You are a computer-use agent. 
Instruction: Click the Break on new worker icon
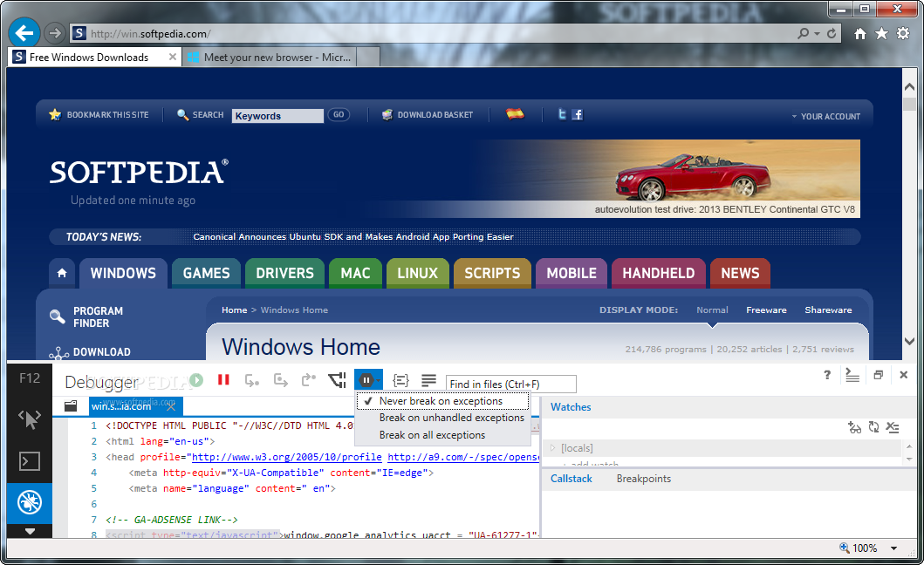click(337, 381)
